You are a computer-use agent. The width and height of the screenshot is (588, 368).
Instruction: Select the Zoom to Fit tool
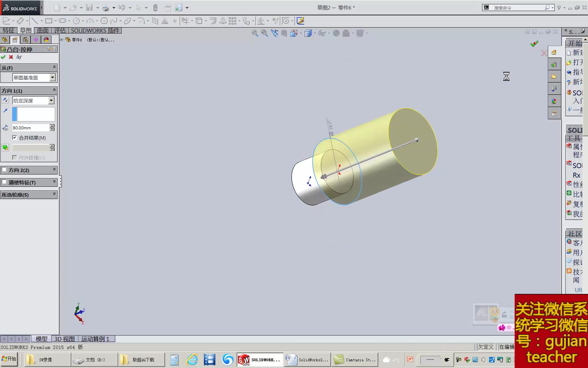[x=254, y=33]
